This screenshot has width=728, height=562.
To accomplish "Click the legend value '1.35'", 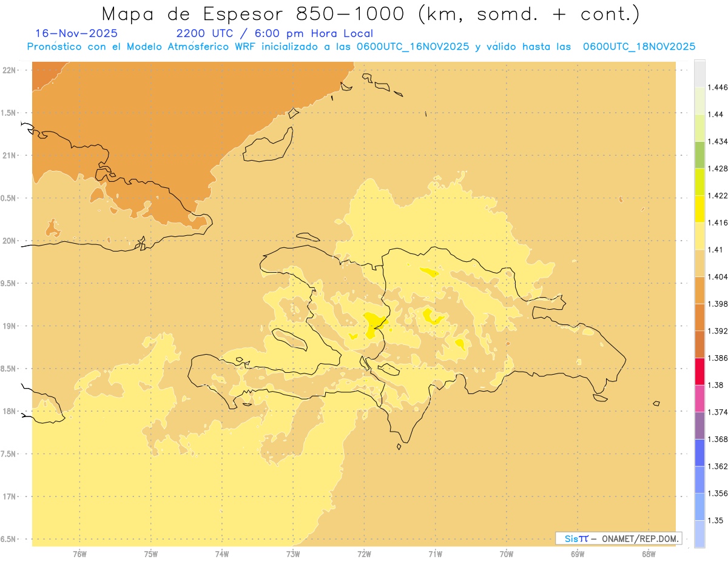I will coord(715,521).
